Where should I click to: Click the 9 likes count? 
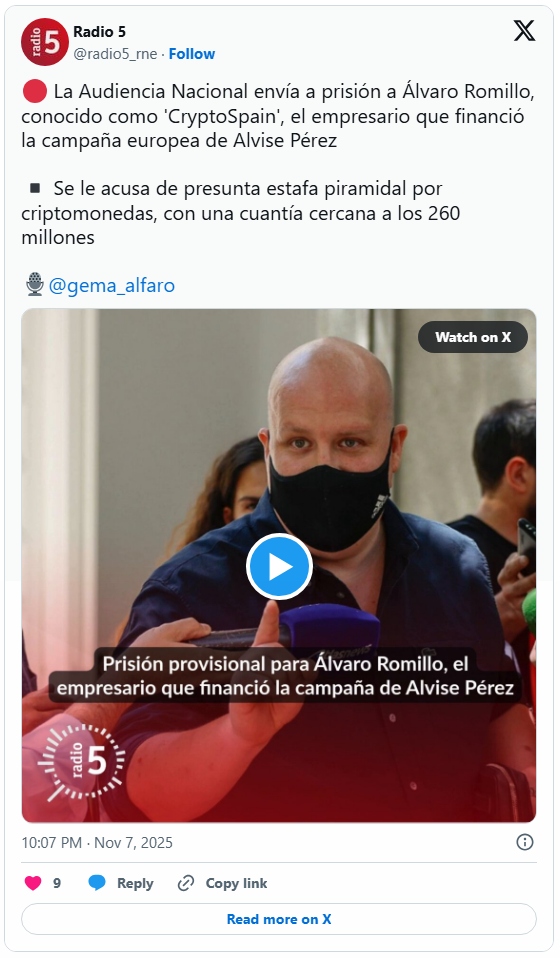(57, 883)
